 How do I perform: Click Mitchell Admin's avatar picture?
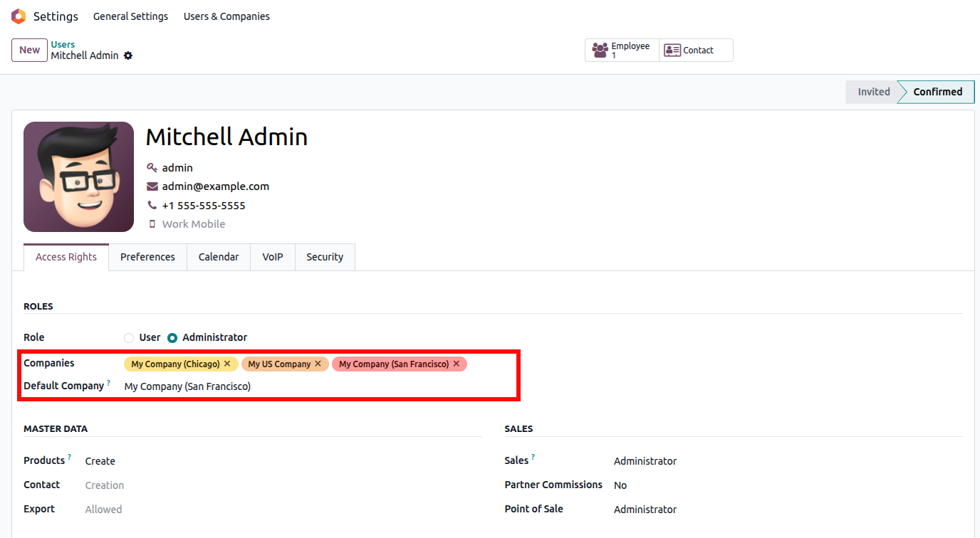coord(78,176)
